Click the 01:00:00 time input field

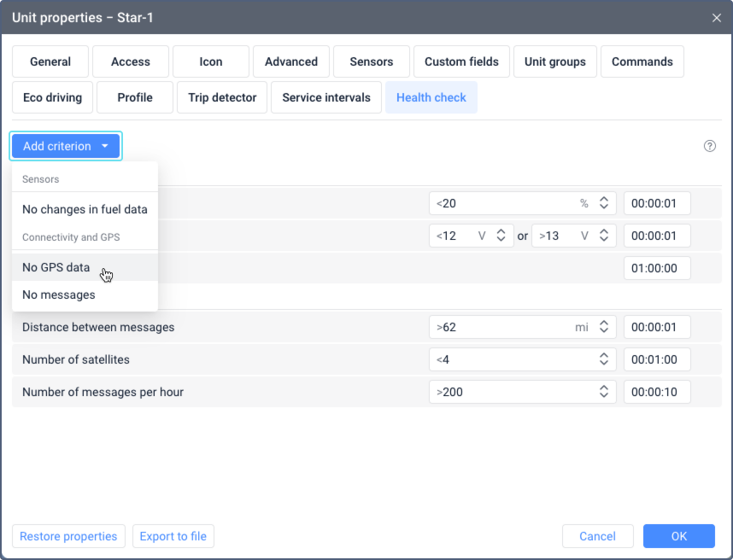pyautogui.click(x=656, y=268)
